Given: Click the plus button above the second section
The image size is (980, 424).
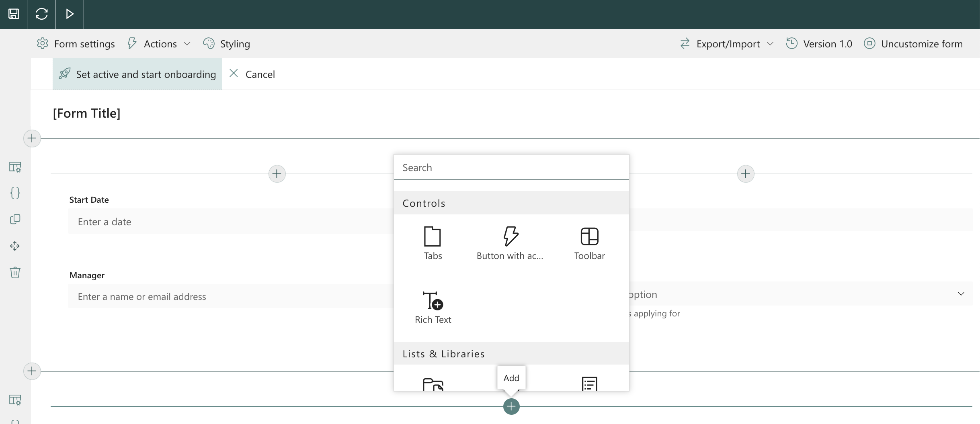Looking at the screenshot, I should coord(32,371).
